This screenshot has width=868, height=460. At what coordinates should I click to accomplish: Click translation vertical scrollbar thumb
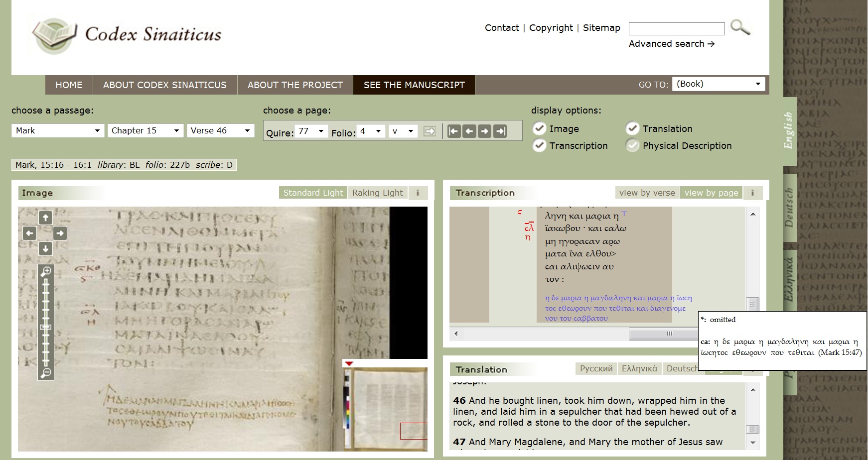(x=752, y=429)
